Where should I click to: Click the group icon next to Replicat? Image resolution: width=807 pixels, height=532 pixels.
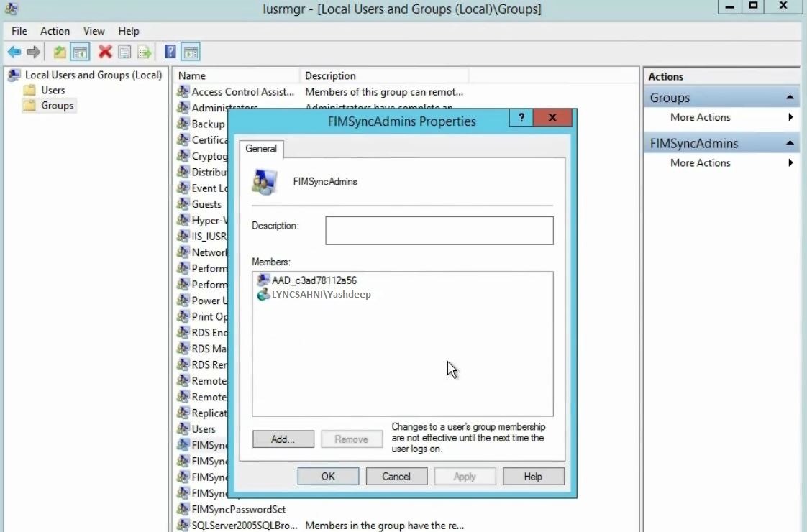[x=183, y=413]
